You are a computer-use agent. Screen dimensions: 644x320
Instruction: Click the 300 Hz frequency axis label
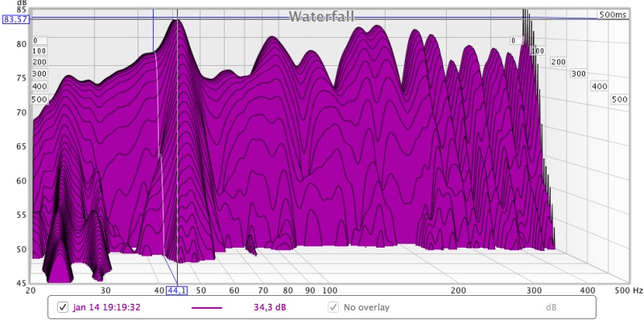pos(534,291)
